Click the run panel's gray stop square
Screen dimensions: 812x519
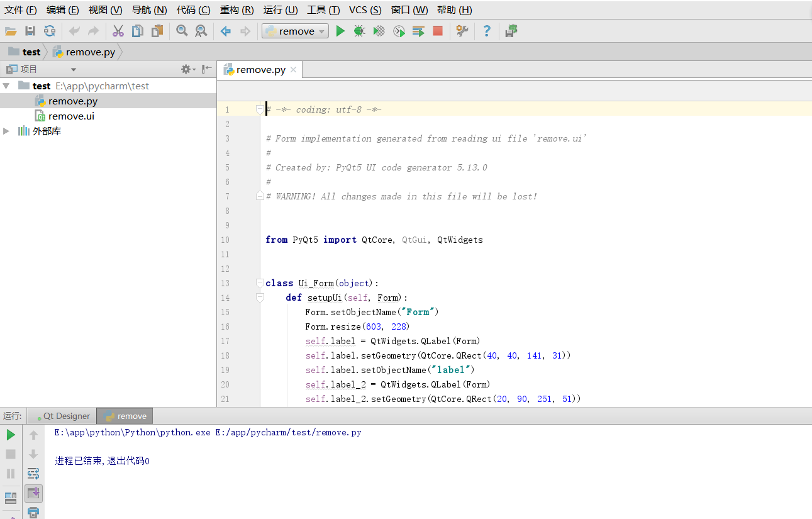click(x=11, y=454)
